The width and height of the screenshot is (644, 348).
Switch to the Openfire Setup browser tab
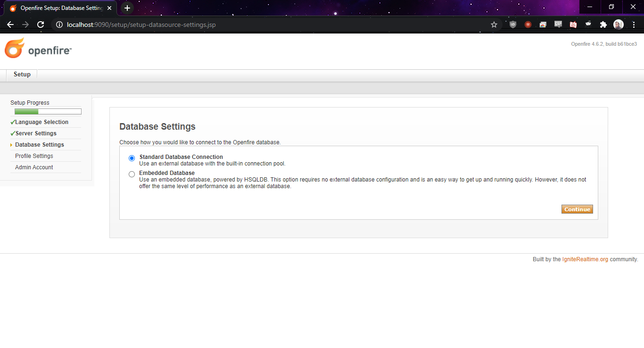[60, 8]
